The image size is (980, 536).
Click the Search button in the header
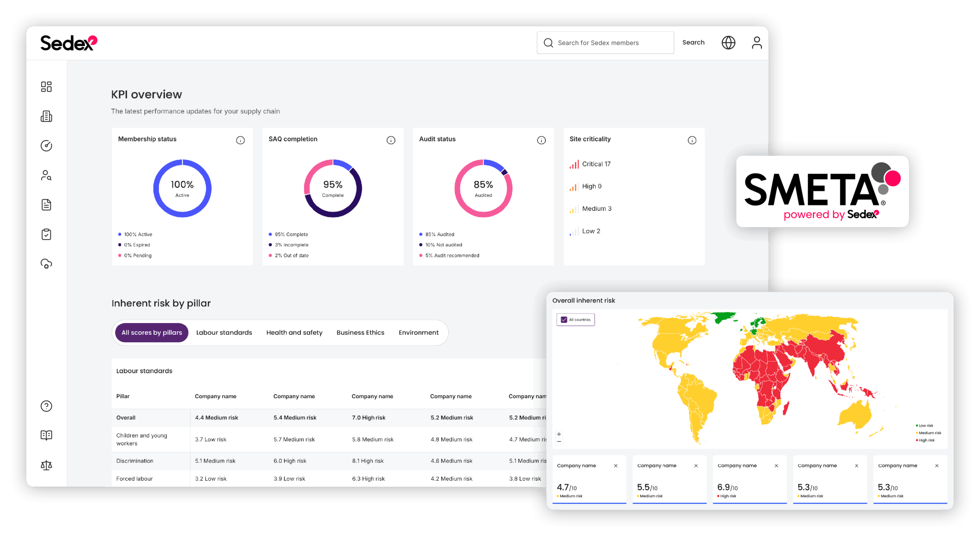point(694,42)
